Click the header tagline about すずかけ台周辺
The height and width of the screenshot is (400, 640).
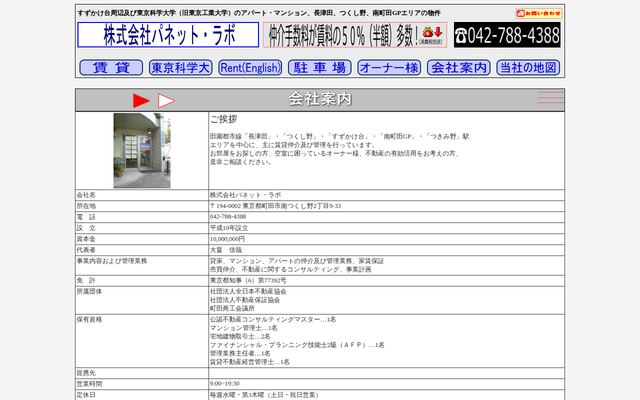pyautogui.click(x=259, y=13)
